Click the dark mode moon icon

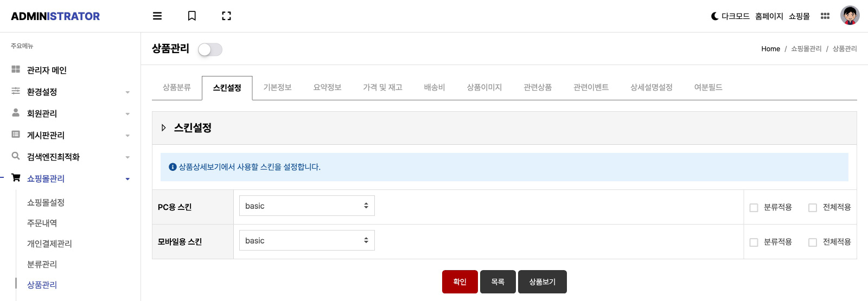click(714, 16)
